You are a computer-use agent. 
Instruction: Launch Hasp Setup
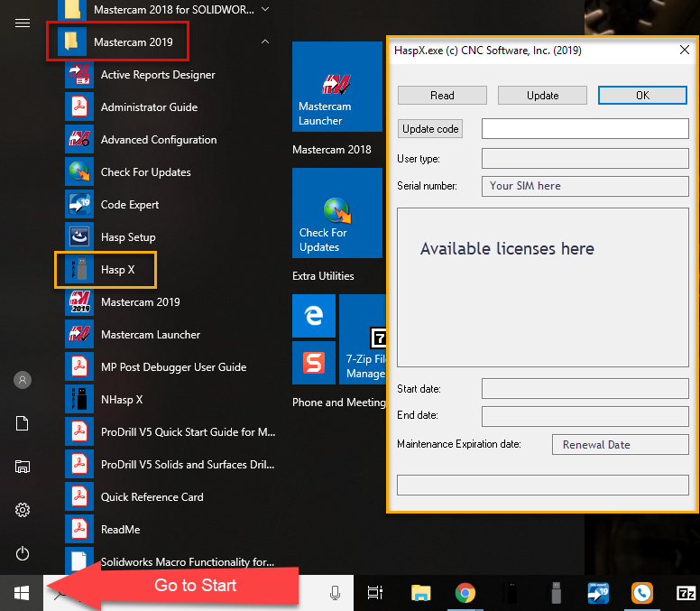pos(170,237)
